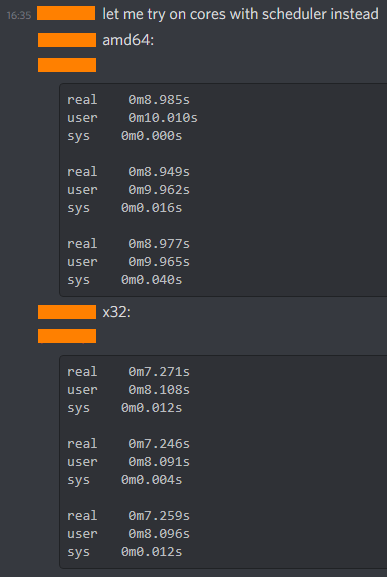Screen dimensions: 387x577
Task: Click the 'x32:' message text
Action: pyautogui.click(x=117, y=312)
